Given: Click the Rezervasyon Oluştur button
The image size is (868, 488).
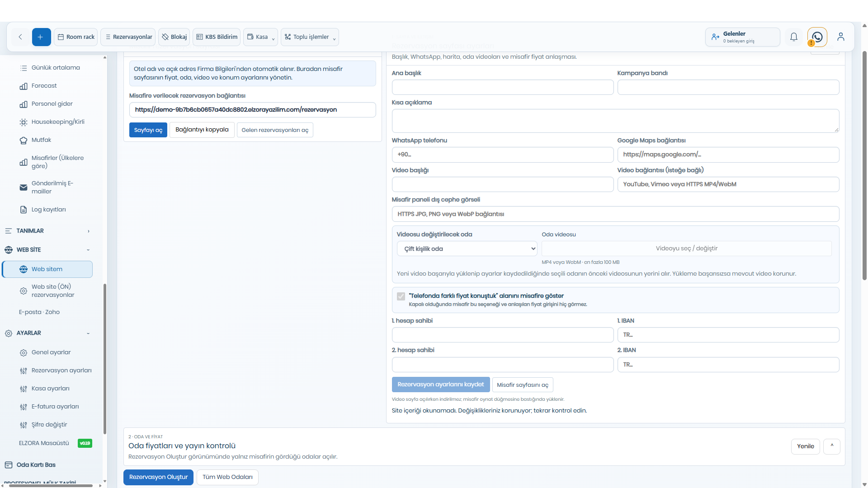Looking at the screenshot, I should tap(159, 477).
